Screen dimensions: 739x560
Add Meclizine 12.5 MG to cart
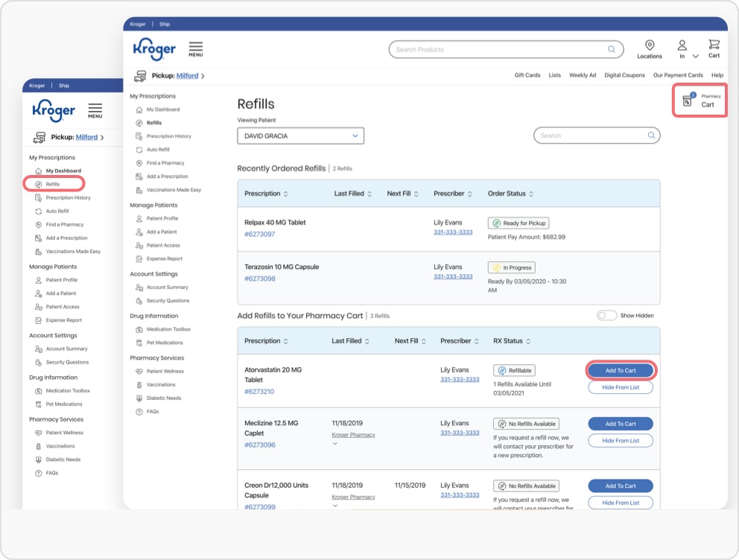click(621, 424)
